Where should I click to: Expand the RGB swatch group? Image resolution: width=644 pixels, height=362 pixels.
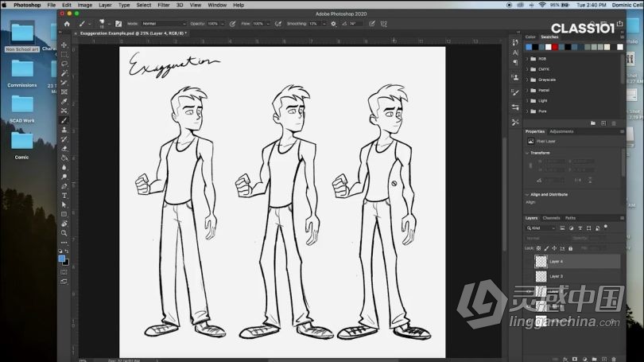pyautogui.click(x=527, y=59)
